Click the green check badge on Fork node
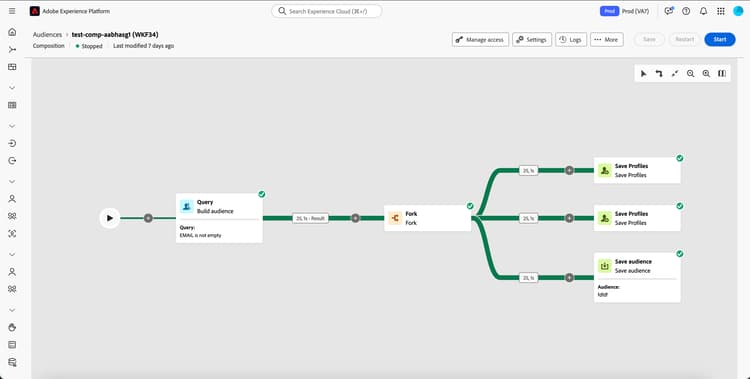 pos(470,206)
